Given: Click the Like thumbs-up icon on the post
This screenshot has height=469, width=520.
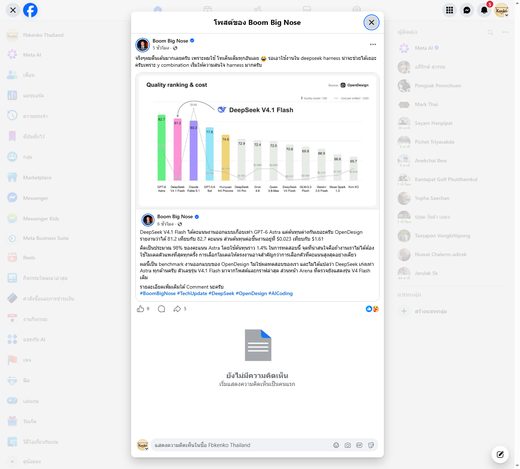Looking at the screenshot, I should coord(140,309).
